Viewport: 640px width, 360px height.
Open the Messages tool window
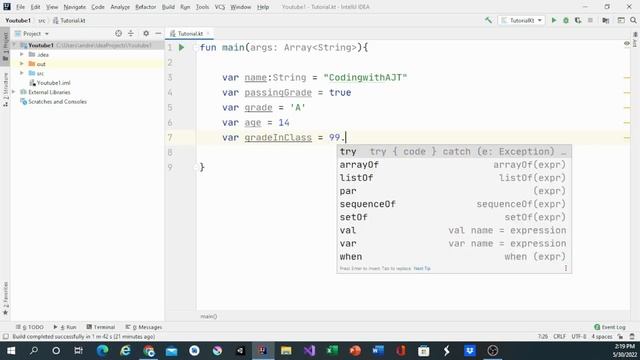144,327
